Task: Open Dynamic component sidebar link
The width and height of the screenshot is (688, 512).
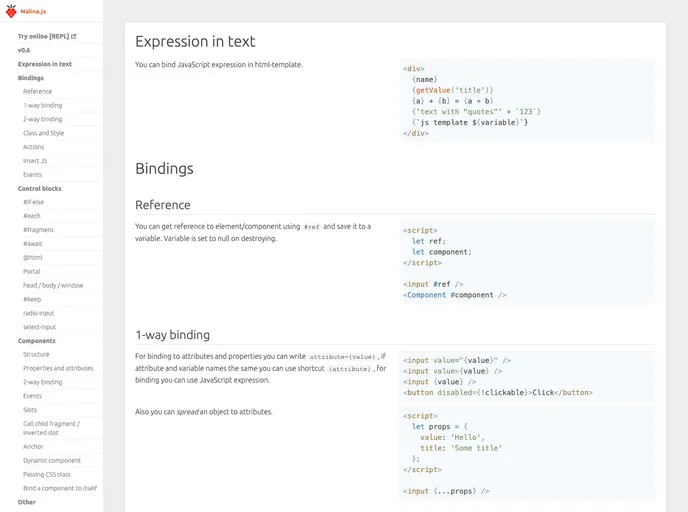Action: pos(52,461)
